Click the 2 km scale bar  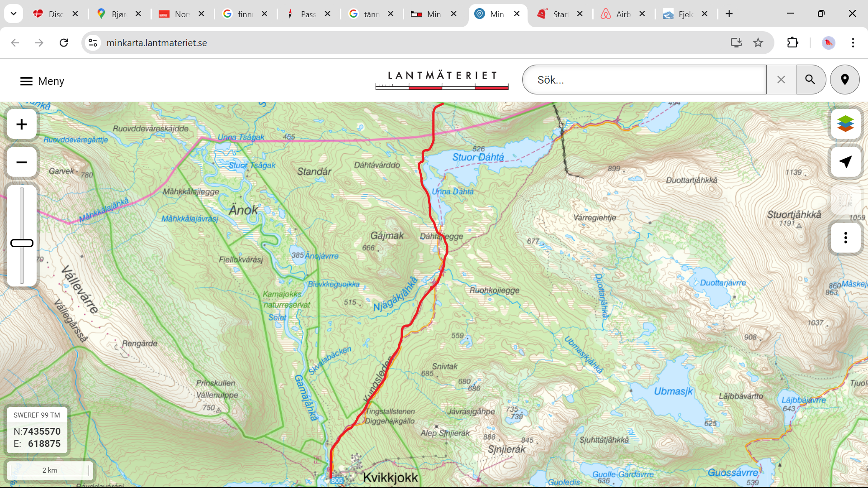(x=50, y=470)
